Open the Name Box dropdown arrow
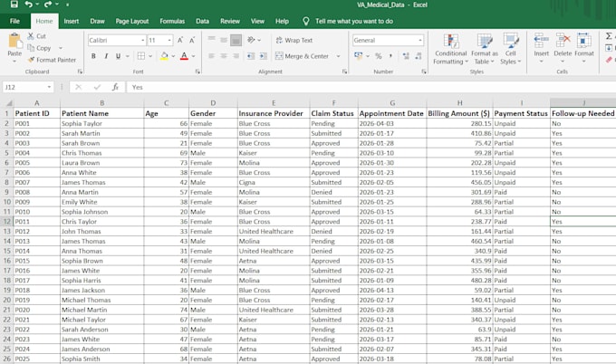The image size is (616, 364). point(49,87)
